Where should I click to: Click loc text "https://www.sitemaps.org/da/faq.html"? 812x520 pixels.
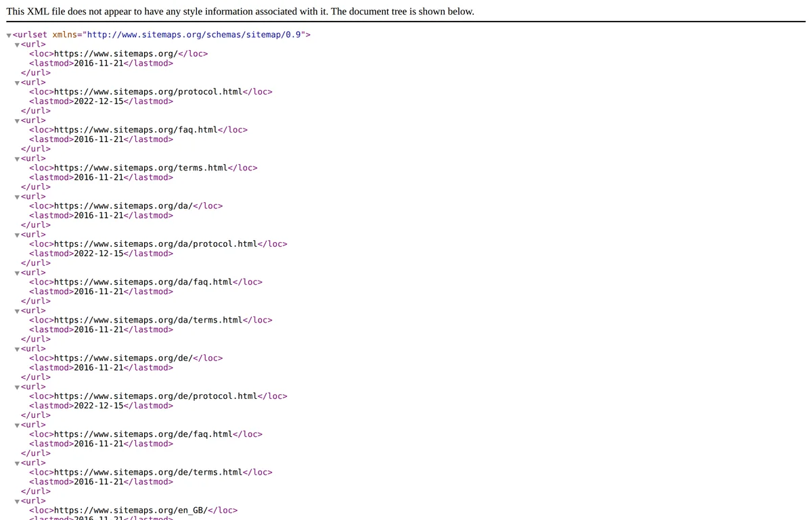tap(143, 282)
